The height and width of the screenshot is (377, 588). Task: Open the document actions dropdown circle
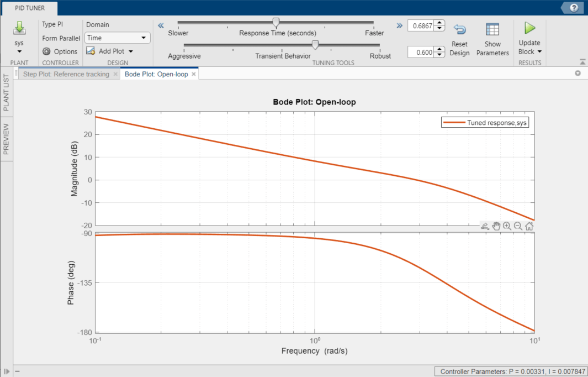pyautogui.click(x=578, y=74)
